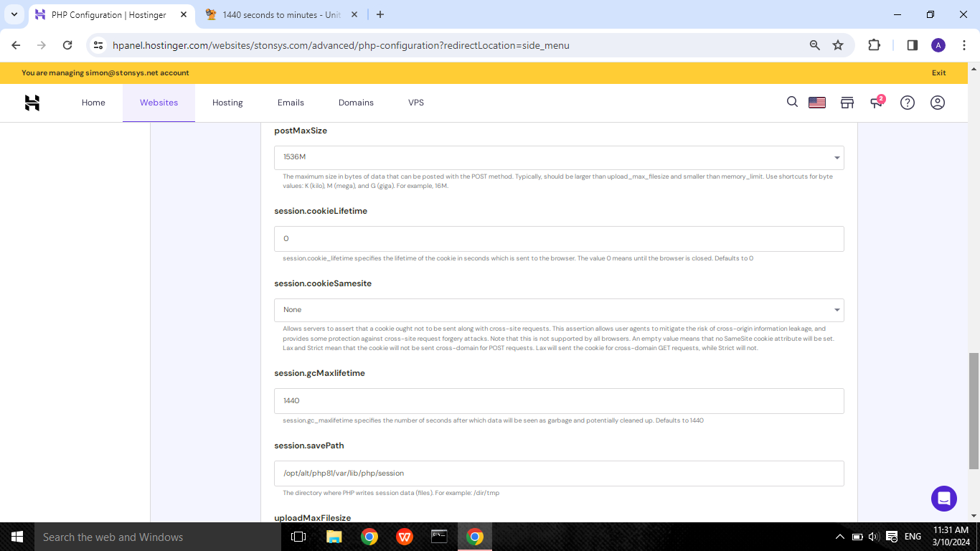Open the help question mark icon
Viewport: 980px width, 551px height.
(908, 103)
